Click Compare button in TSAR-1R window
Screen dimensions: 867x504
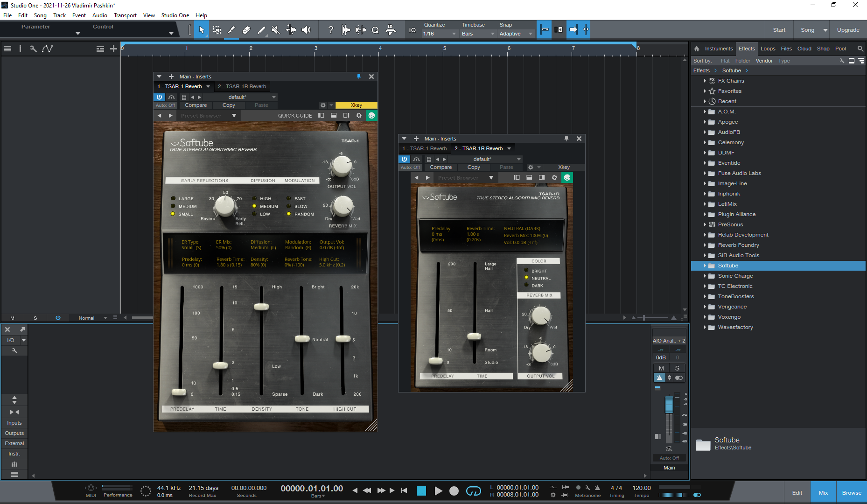tap(440, 167)
